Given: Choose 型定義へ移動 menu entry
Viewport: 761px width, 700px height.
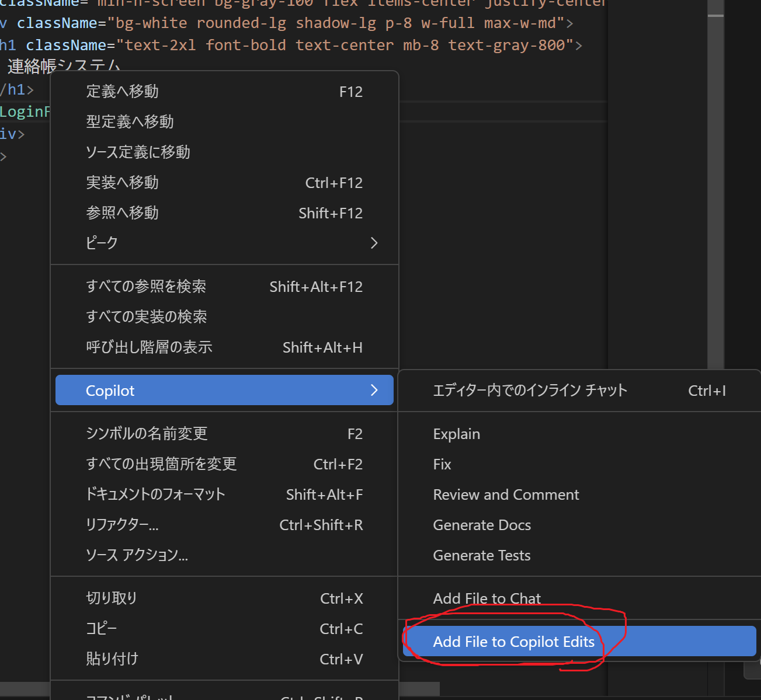Looking at the screenshot, I should pos(224,122).
